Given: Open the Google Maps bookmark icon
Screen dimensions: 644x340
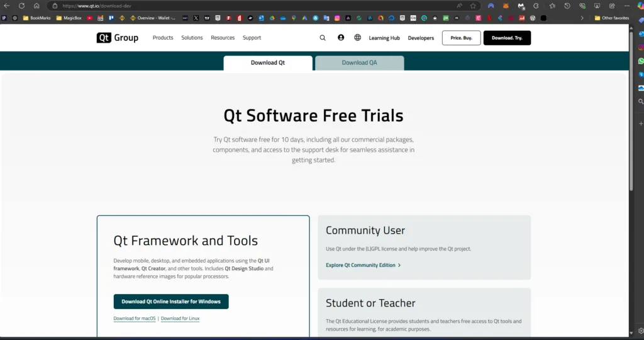Looking at the screenshot, I should (x=294, y=18).
